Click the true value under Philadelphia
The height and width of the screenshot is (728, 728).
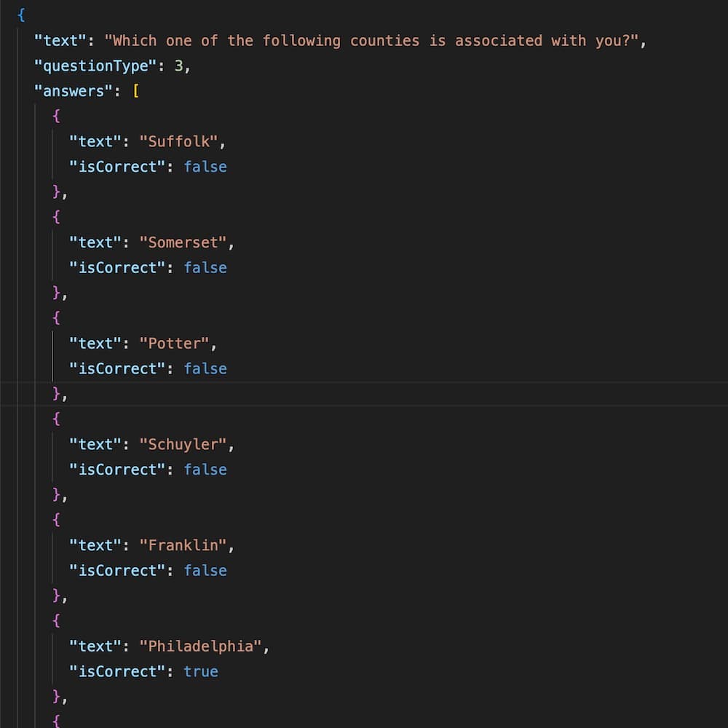click(201, 671)
